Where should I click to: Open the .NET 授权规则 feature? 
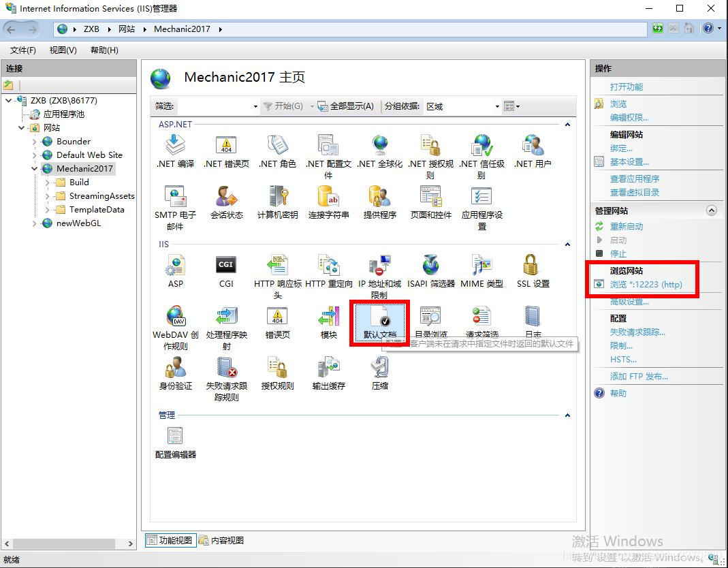[431, 157]
